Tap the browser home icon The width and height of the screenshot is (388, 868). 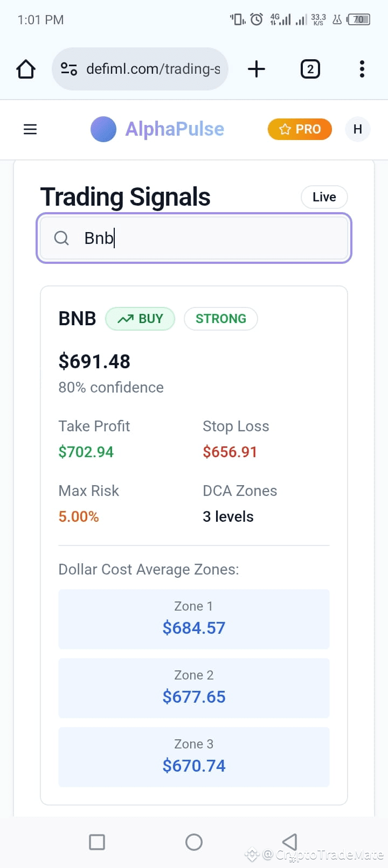26,69
